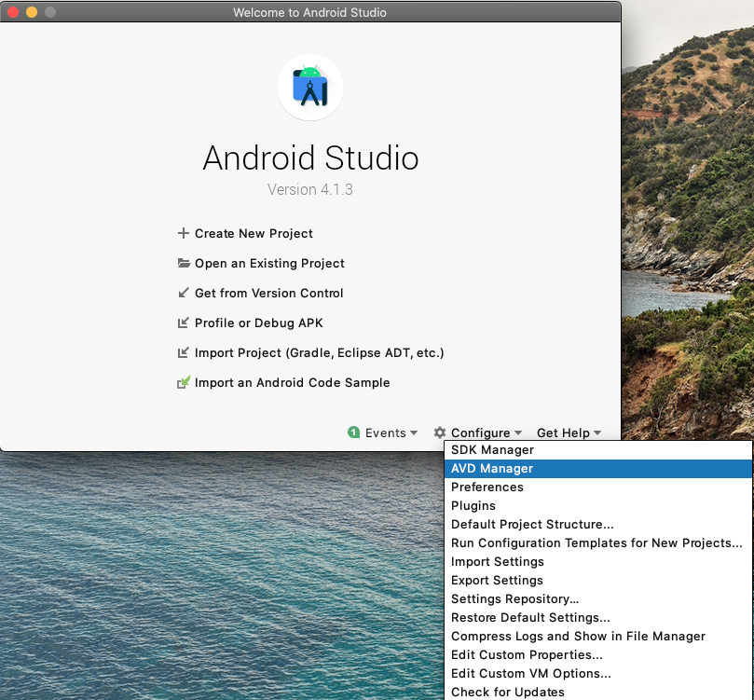Select AVD Manager menu item
Screen dimensions: 754x700
pos(598,468)
